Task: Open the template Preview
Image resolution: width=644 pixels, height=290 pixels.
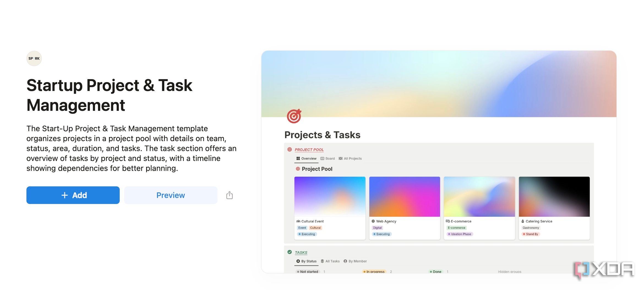Action: click(171, 195)
